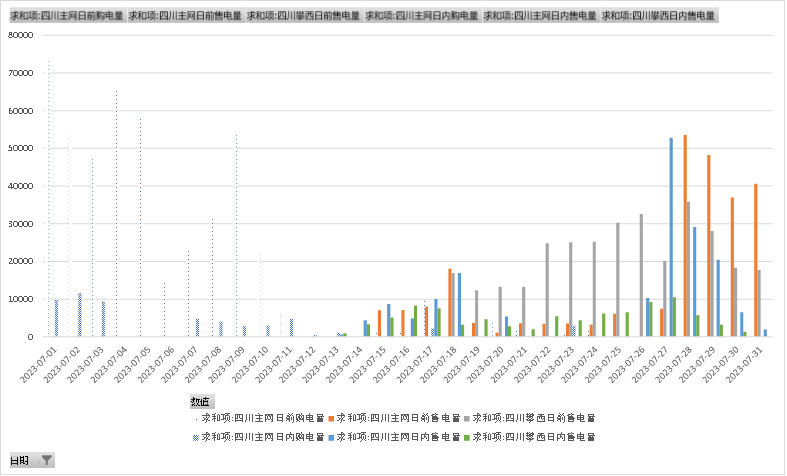
Task: Click the 数值 legend field button
Action: pos(201,401)
